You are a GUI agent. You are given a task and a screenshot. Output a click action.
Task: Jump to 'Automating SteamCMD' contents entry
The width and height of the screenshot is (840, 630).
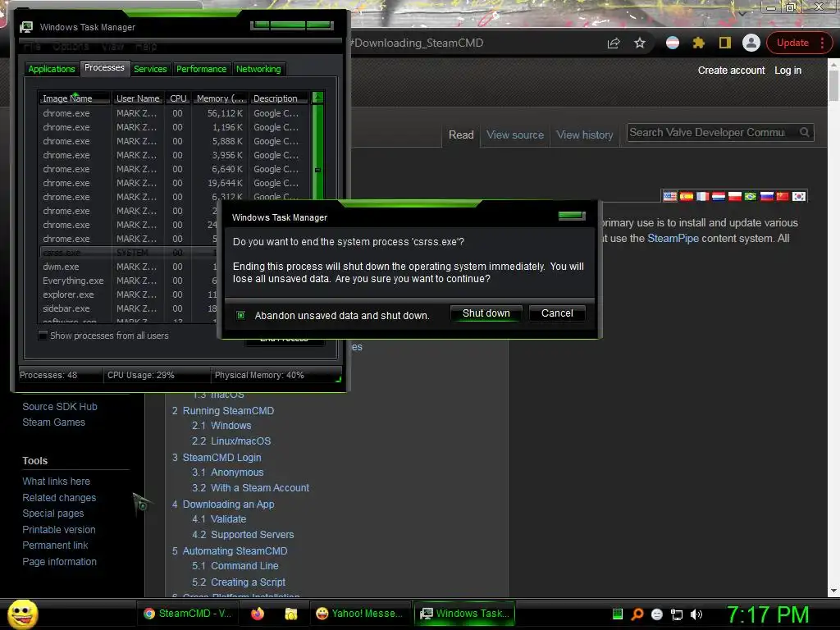[235, 551]
